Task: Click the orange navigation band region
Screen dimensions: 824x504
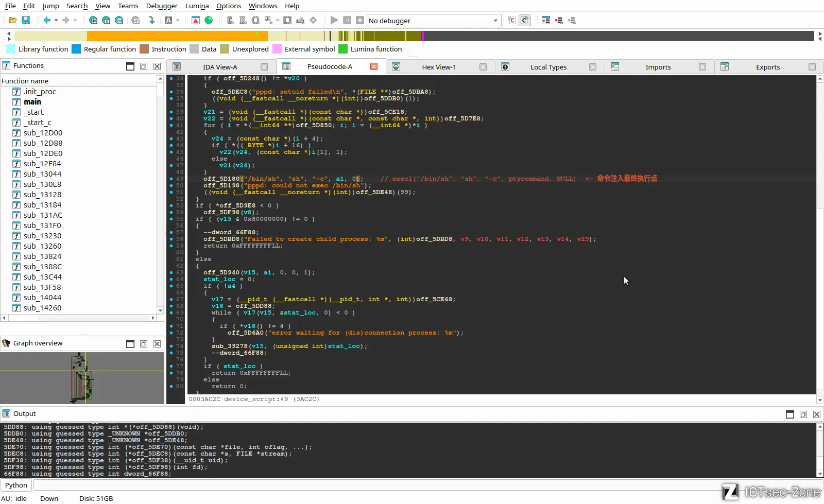Action: click(177, 36)
